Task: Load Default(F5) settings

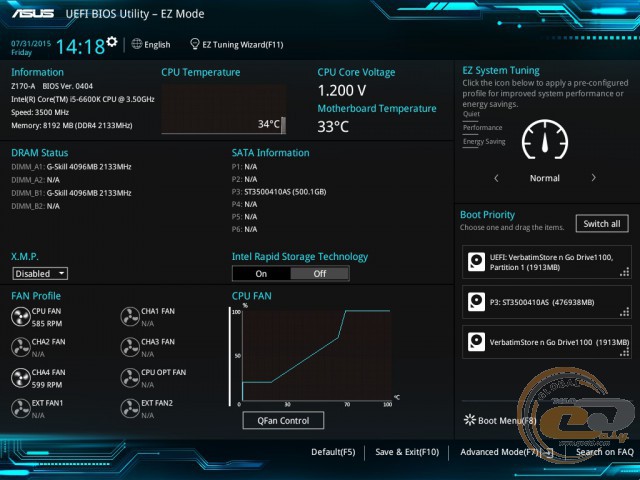Action: (x=333, y=452)
